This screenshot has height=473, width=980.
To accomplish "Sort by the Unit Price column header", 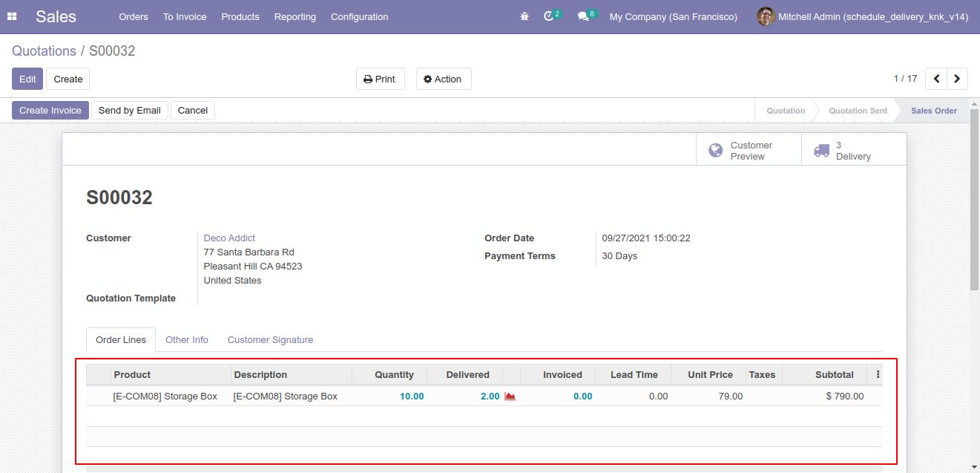I will point(708,375).
